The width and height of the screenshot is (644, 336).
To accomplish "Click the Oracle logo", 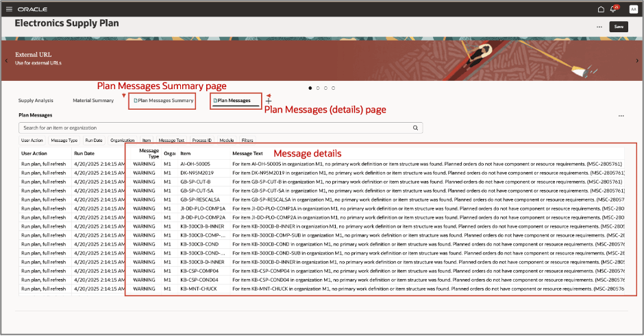I will 32,9.
